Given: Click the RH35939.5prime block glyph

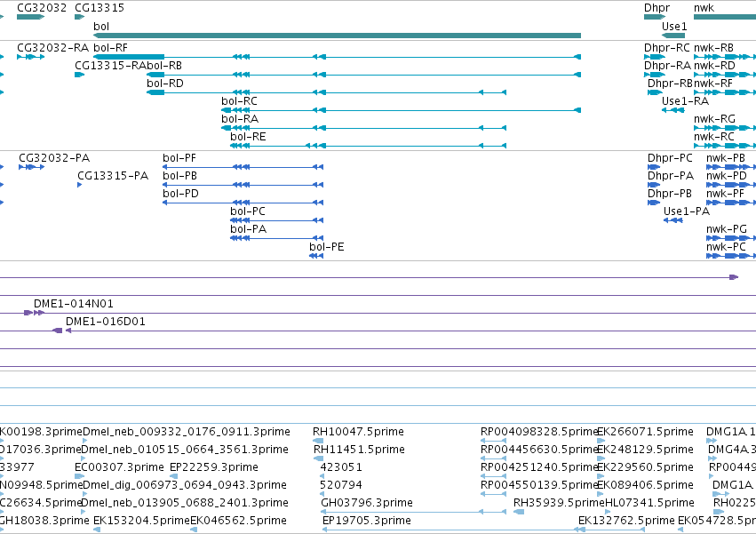Looking at the screenshot, I should 519,512.
